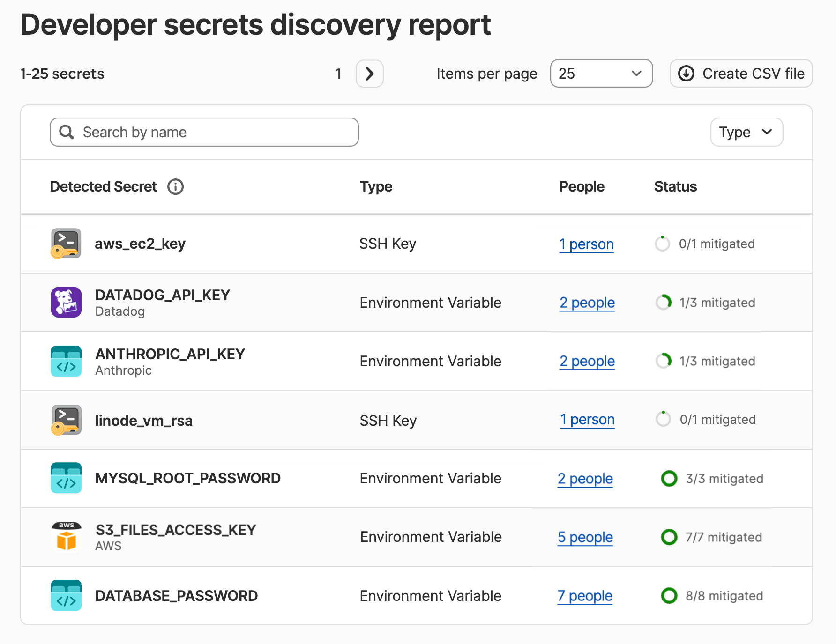Click SSH Key type for linode_vm_rsa
836x644 pixels.
click(388, 421)
